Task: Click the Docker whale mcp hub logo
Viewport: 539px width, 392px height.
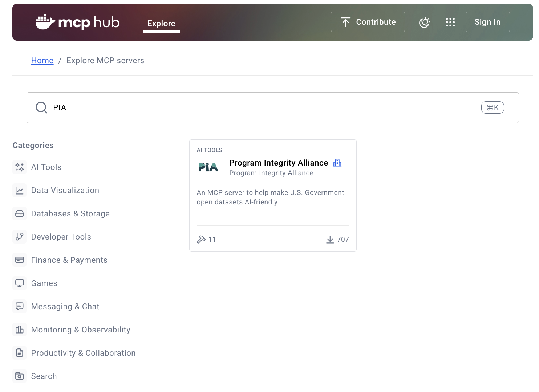Action: click(x=77, y=22)
